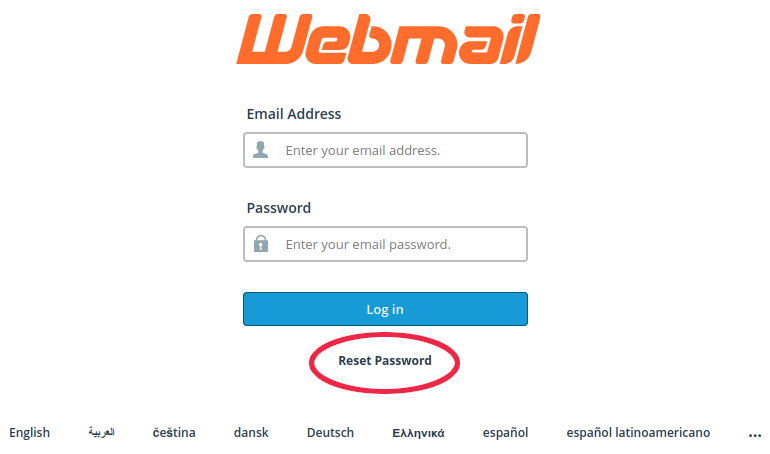Click the Password field label
770x454 pixels.
278,208
